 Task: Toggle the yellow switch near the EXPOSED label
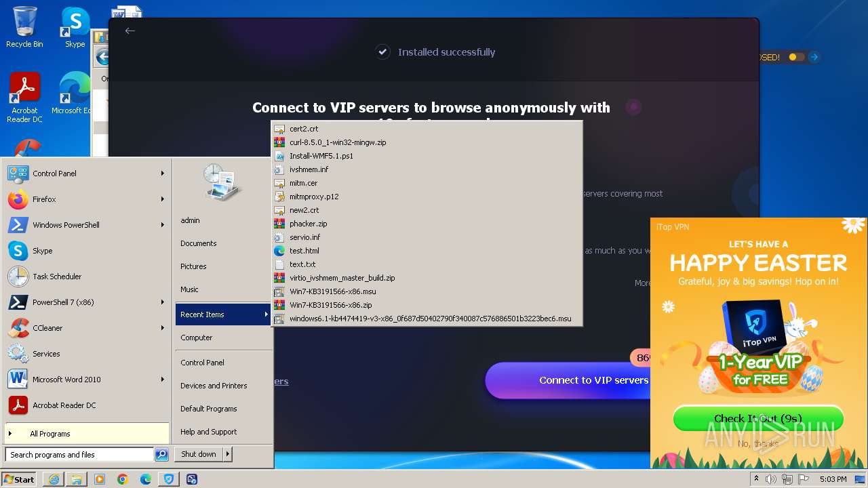(x=796, y=58)
